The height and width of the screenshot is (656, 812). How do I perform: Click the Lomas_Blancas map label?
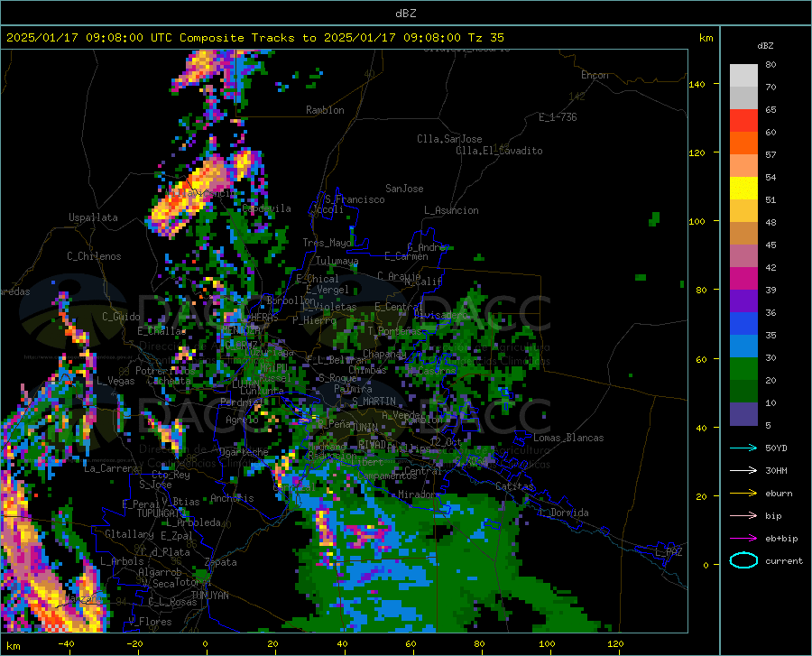pos(568,438)
